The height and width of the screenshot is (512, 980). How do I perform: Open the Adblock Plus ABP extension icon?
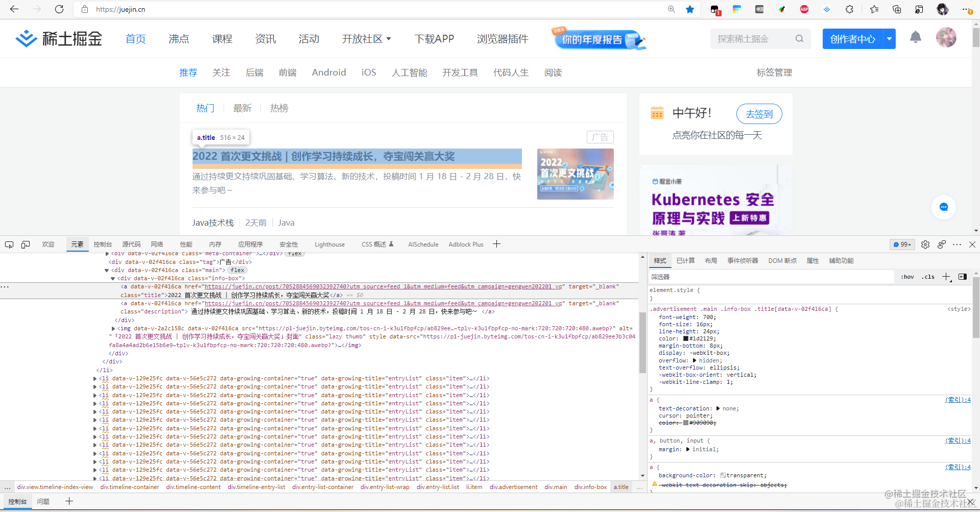(x=804, y=9)
